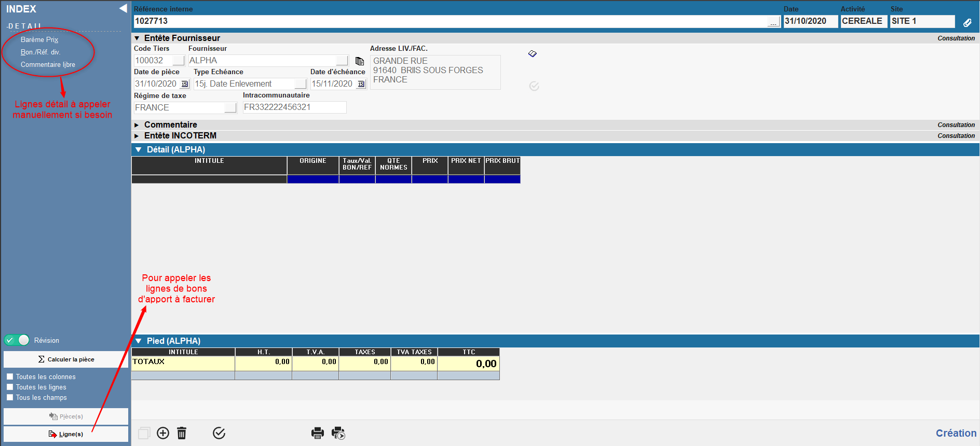Click the documents icon next to Fournisseur field
The image size is (980, 446).
coord(359,61)
